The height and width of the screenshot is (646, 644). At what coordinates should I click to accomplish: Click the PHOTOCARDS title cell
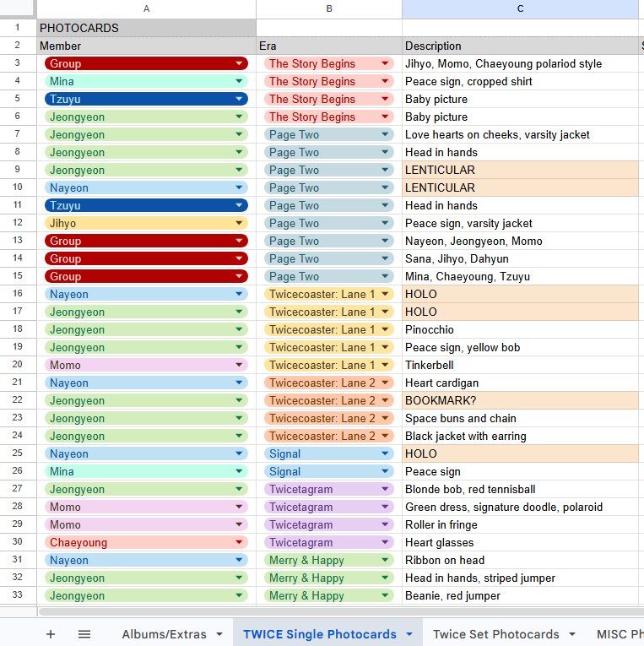146,28
